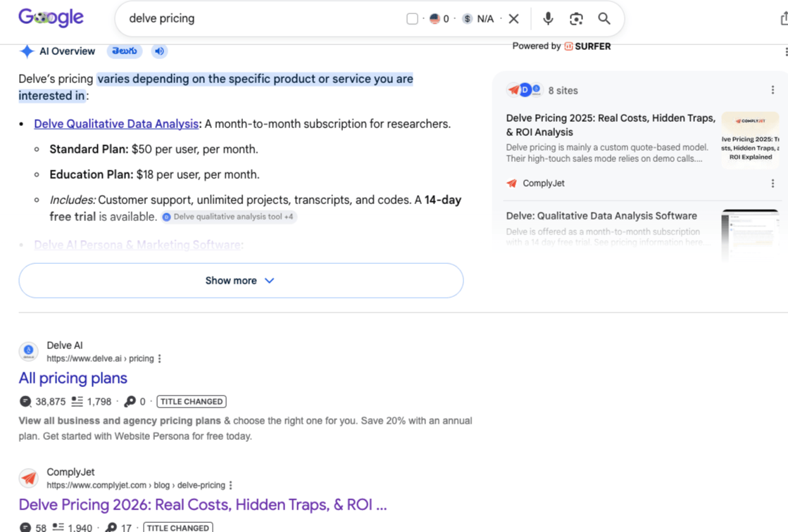Click 'Education Plan: $18 per user' text
Viewport: 788px width, 532px height.
pyautogui.click(x=154, y=175)
